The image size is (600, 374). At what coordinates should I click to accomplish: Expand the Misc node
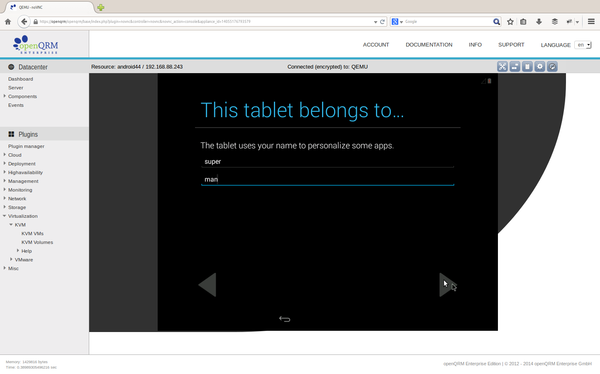point(5,268)
